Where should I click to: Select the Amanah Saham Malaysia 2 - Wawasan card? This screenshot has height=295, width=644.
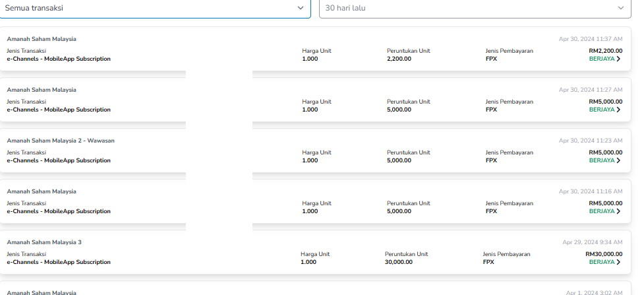315,150
